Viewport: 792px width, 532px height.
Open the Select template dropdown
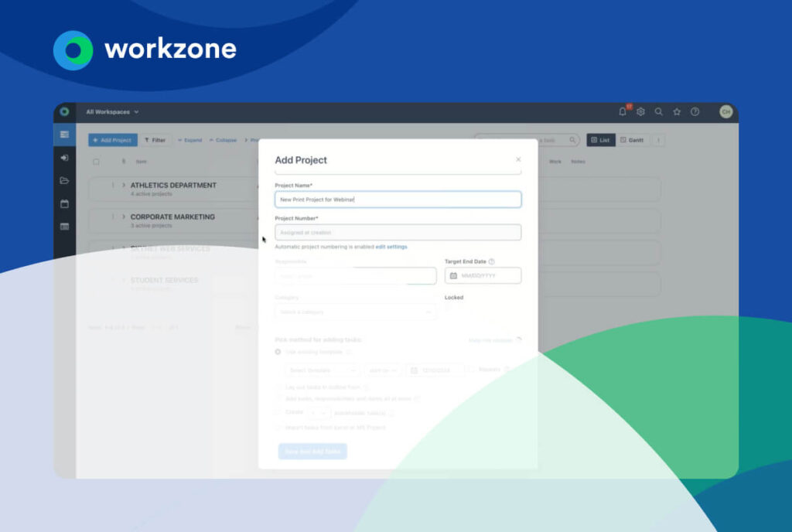[x=322, y=370]
